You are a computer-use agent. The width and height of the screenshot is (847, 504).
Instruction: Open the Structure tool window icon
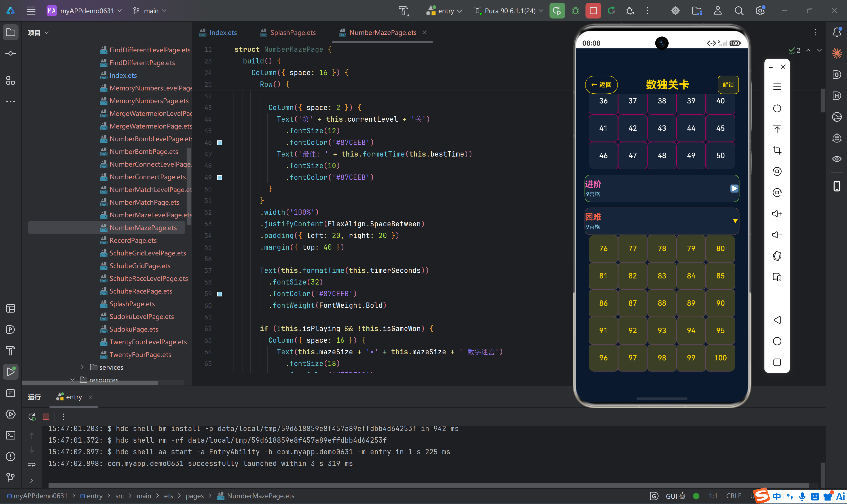[x=11, y=80]
